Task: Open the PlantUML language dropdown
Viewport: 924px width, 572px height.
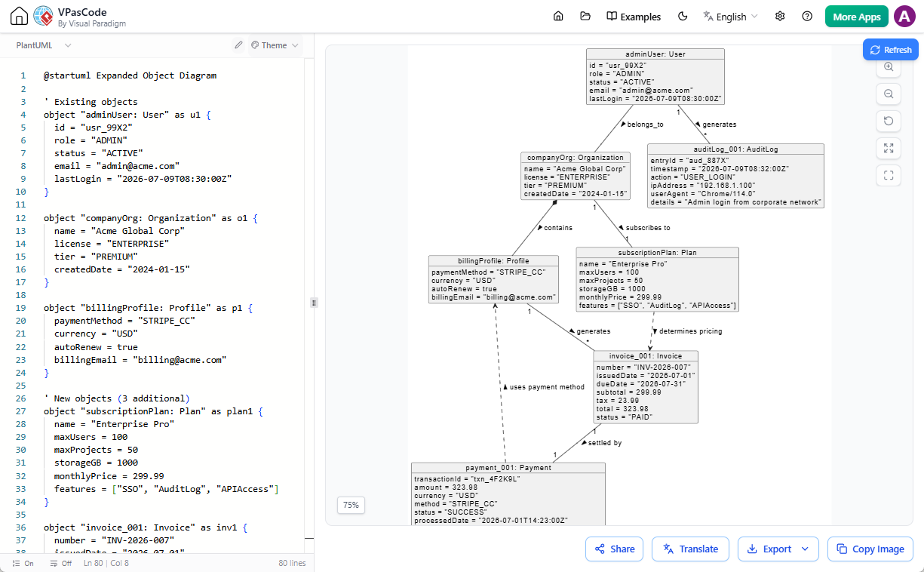Action: (44, 45)
